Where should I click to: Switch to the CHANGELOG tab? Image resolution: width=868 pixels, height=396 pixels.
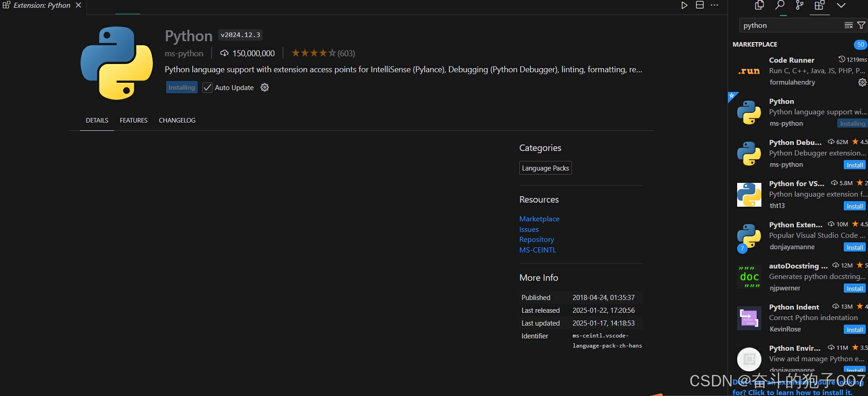177,120
